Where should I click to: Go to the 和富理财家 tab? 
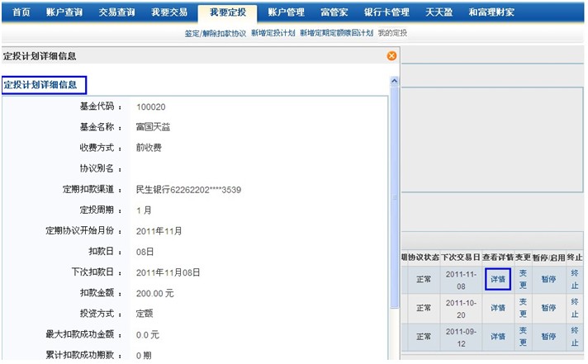pos(491,12)
